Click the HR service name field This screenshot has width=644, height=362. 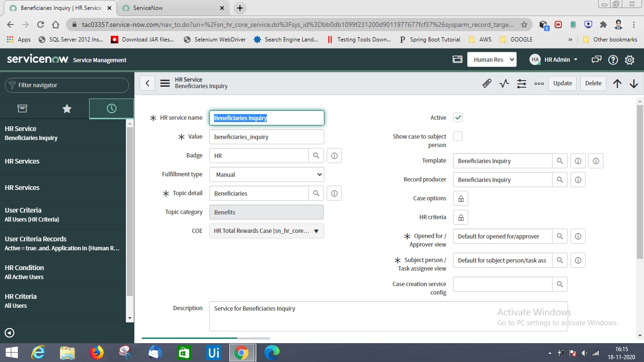(267, 118)
